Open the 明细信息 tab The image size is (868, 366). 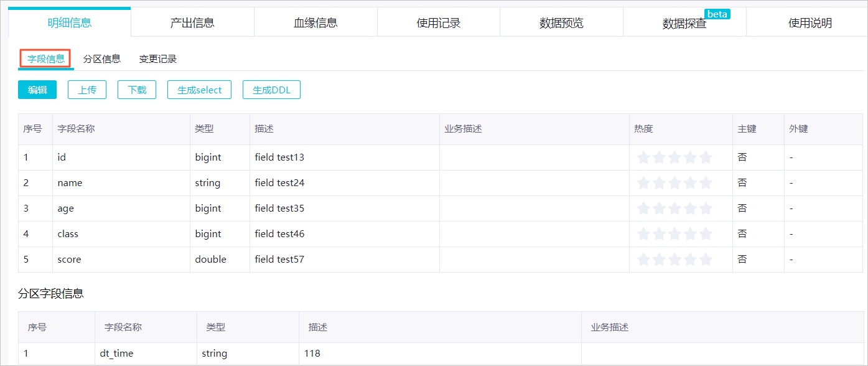[69, 23]
